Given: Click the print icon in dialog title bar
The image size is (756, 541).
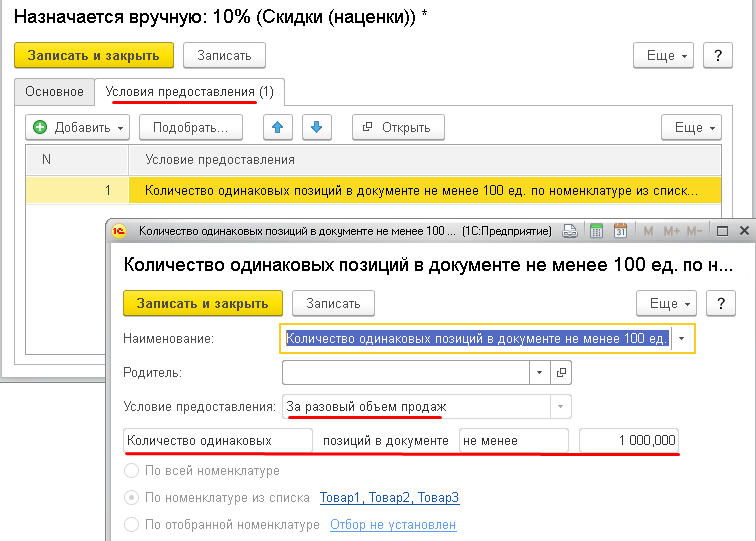Looking at the screenshot, I should click(570, 232).
